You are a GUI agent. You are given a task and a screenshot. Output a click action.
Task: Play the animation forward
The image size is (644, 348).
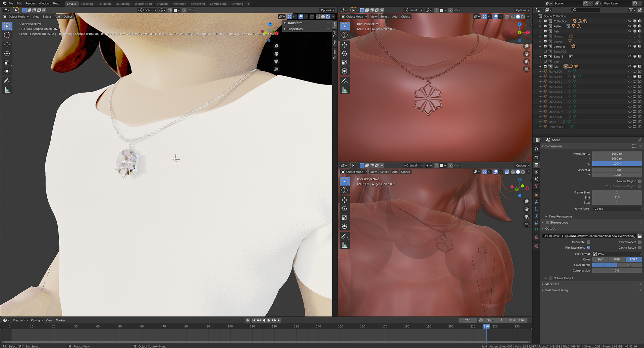269,321
